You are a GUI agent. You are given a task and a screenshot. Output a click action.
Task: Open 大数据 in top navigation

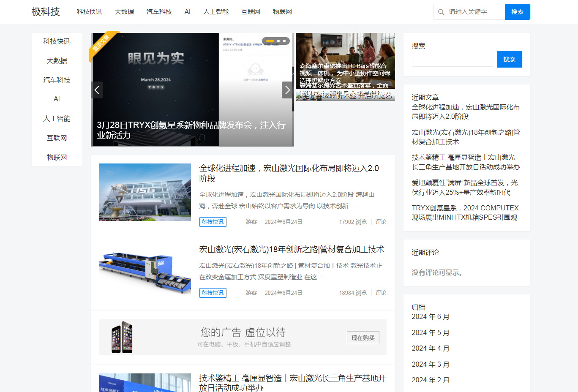[x=124, y=12]
